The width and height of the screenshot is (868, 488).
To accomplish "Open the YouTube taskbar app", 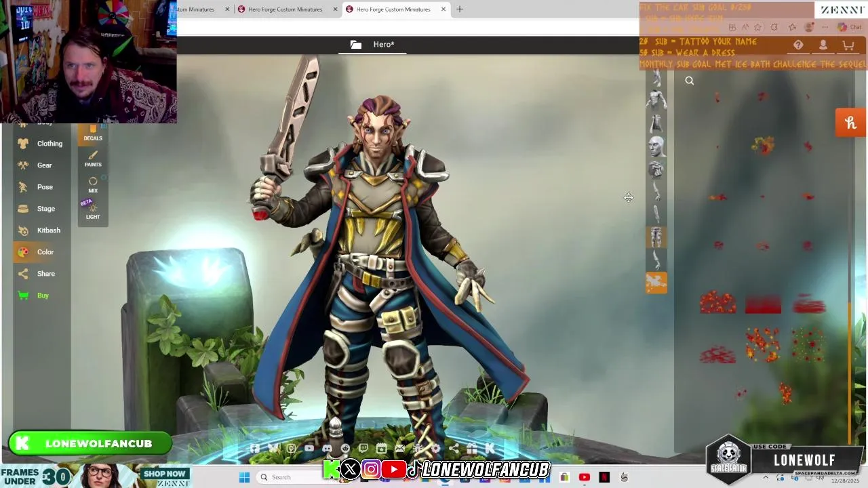I will tap(585, 477).
